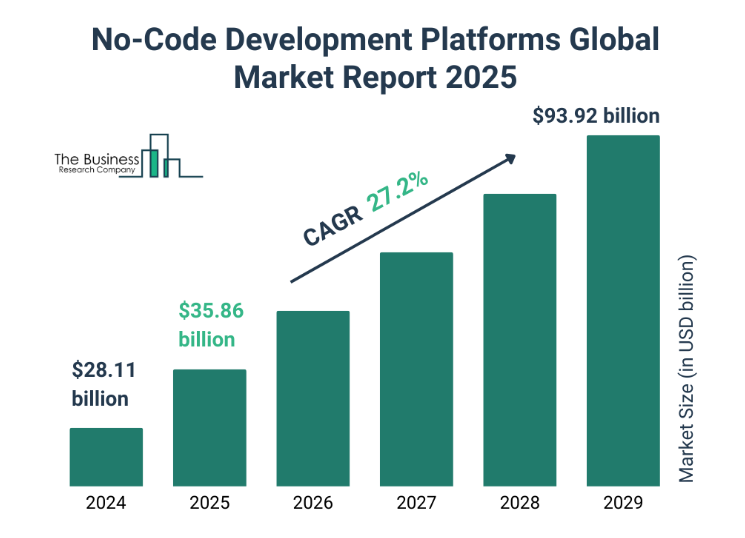Click the 2027 bar in the chart
The width and height of the screenshot is (745, 538).
point(416,369)
